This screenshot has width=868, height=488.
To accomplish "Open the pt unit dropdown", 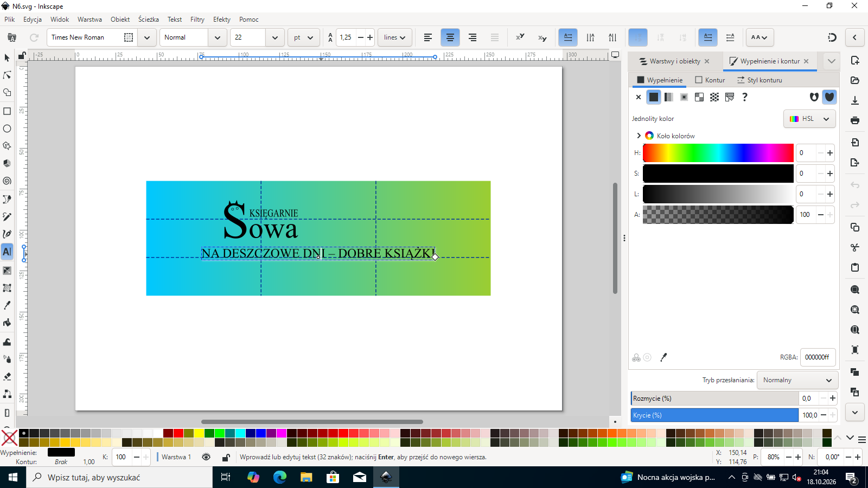I will pos(303,37).
